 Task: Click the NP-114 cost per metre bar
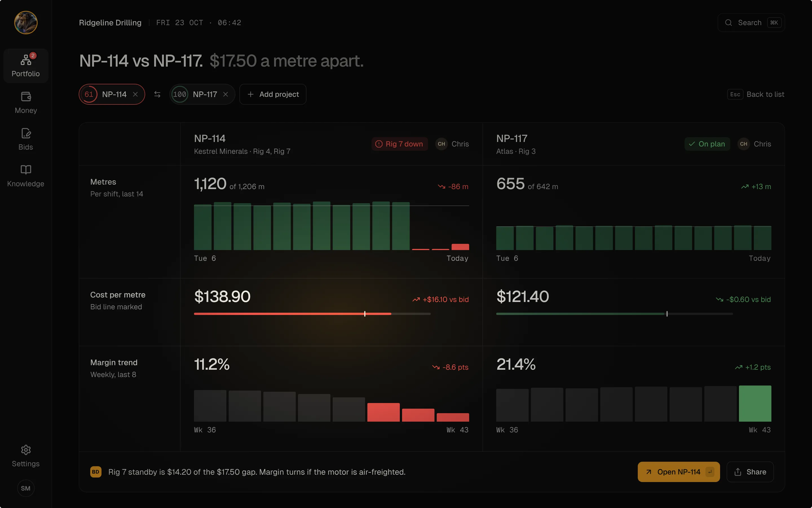tap(312, 314)
